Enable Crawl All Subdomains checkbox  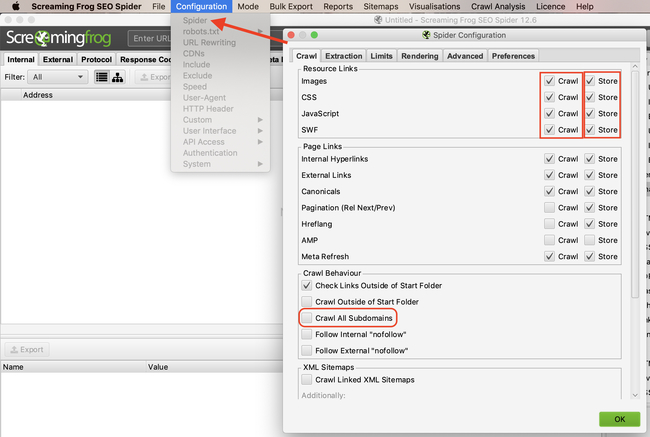click(307, 318)
